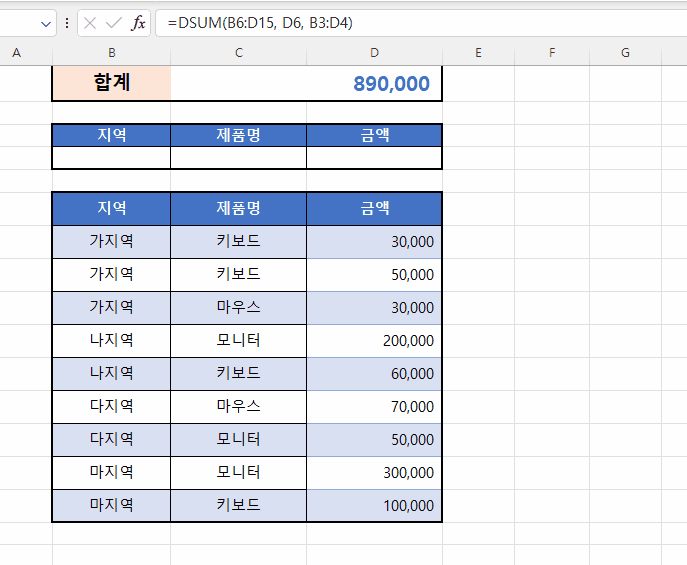Select the 60,000 amount cell

click(x=374, y=374)
